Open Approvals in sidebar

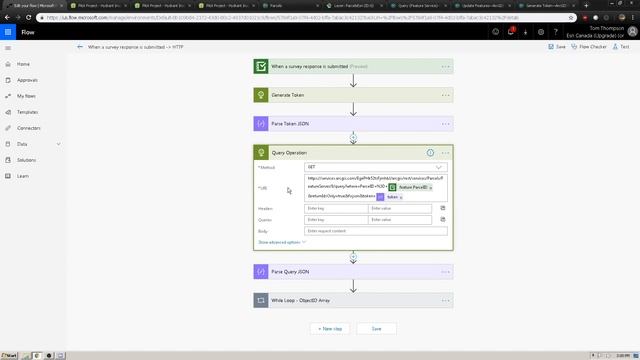tap(27, 80)
